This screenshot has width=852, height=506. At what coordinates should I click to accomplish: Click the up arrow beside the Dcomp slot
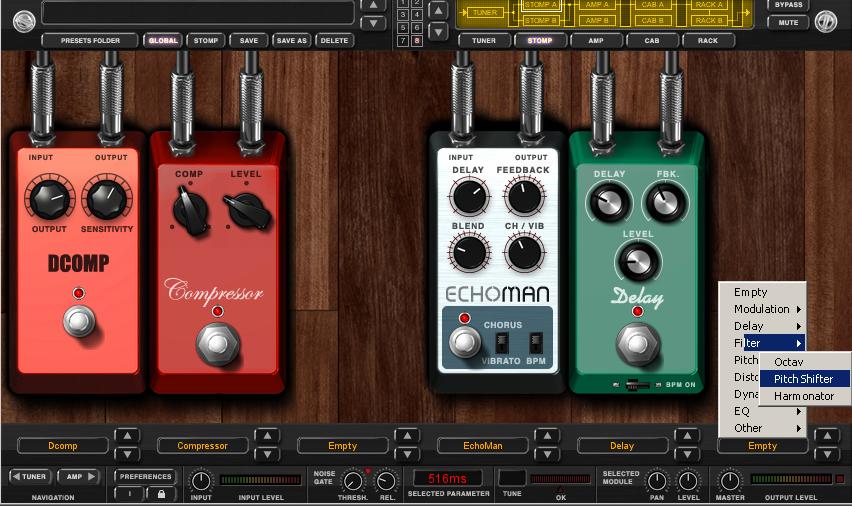[x=127, y=436]
